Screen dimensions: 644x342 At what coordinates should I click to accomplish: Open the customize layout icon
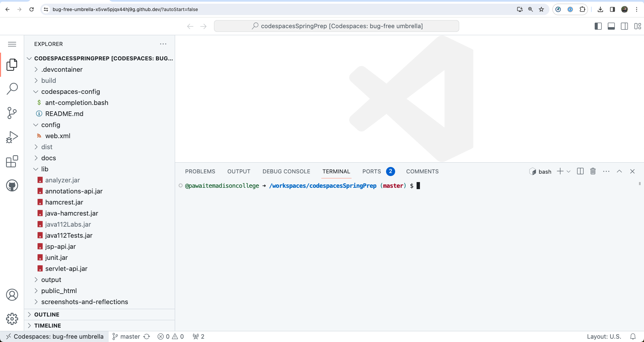pos(638,26)
